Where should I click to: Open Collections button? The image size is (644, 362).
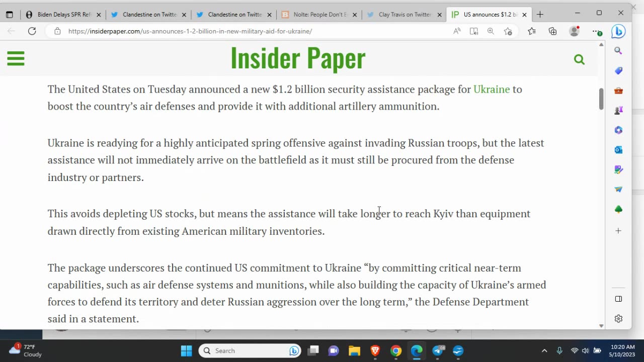pyautogui.click(x=552, y=31)
